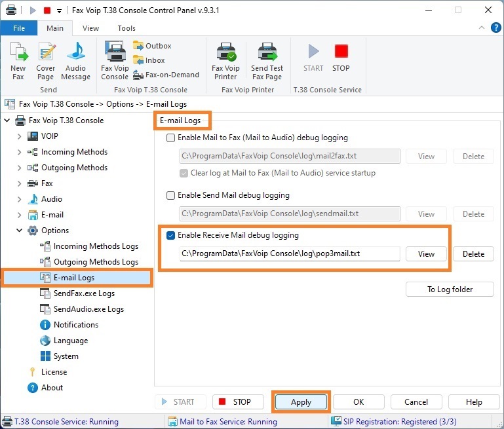The image size is (504, 429).
Task: Collapse the ribbon with caret
Action: pyautogui.click(x=482, y=28)
